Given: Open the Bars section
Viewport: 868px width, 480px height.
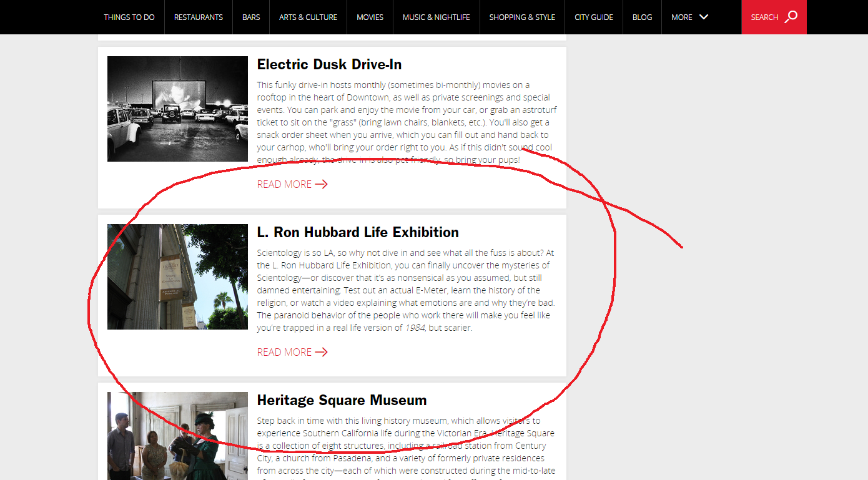Looking at the screenshot, I should click(x=251, y=17).
